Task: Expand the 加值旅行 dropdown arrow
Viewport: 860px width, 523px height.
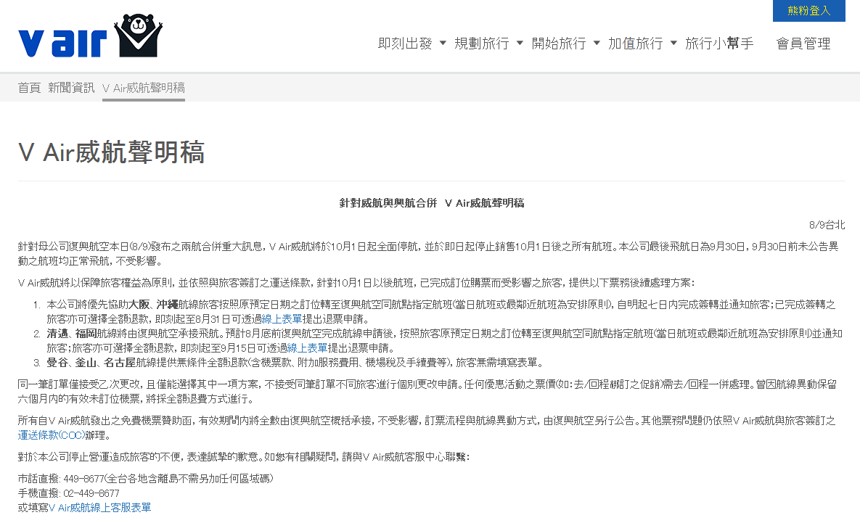Action: 674,43
